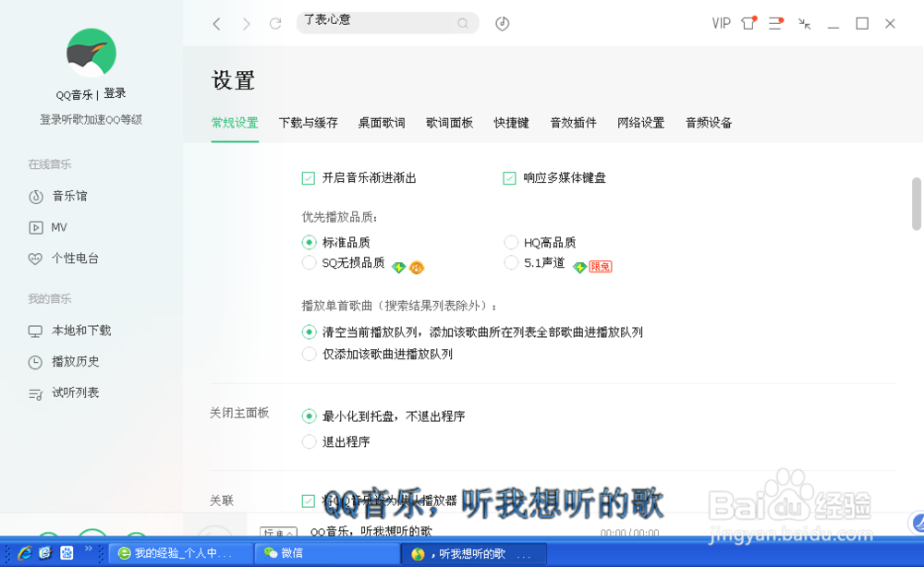Go forward with the right arrow

click(247, 24)
